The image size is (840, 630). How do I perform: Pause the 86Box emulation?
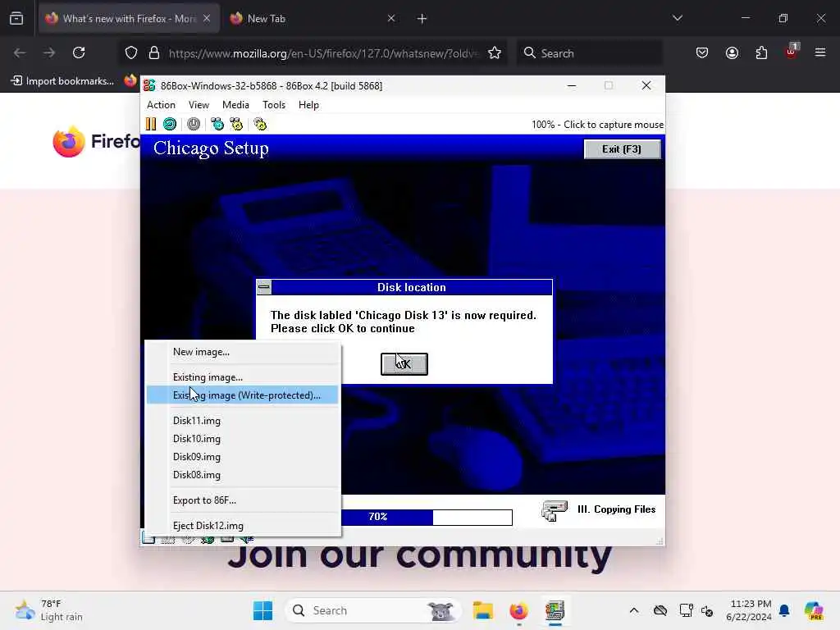[151, 125]
